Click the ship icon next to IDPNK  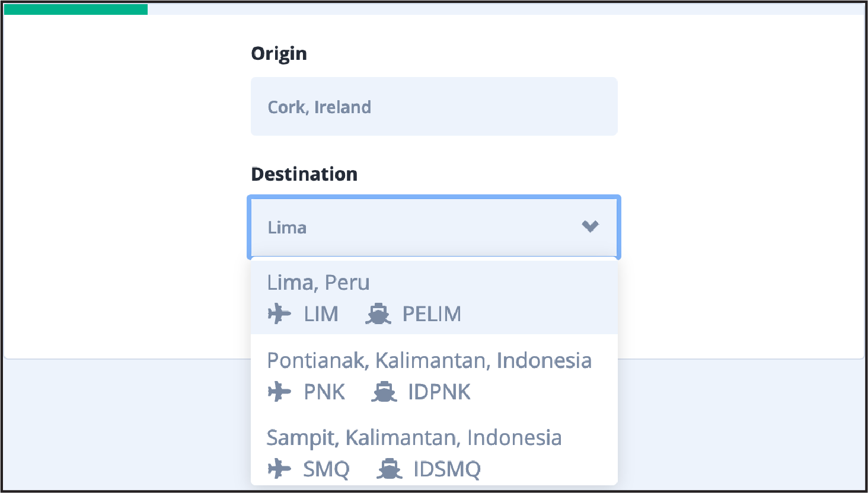coord(384,392)
